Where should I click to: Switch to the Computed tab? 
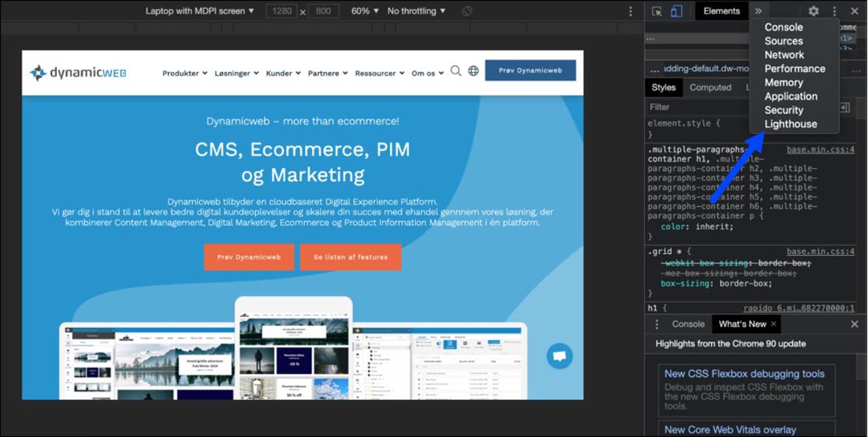[710, 87]
